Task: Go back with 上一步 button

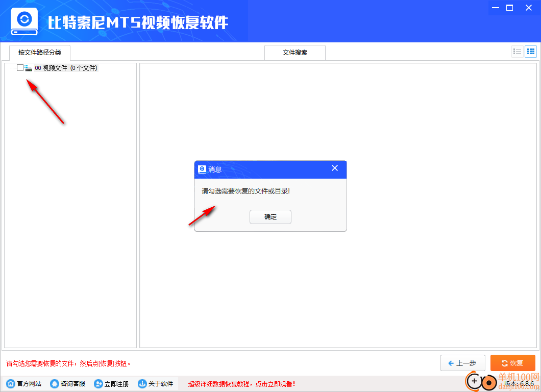Action: pos(463,363)
